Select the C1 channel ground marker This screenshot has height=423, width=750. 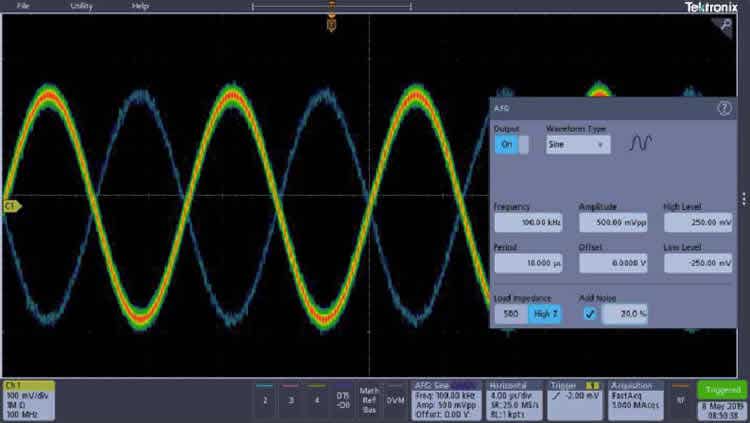pos(11,206)
